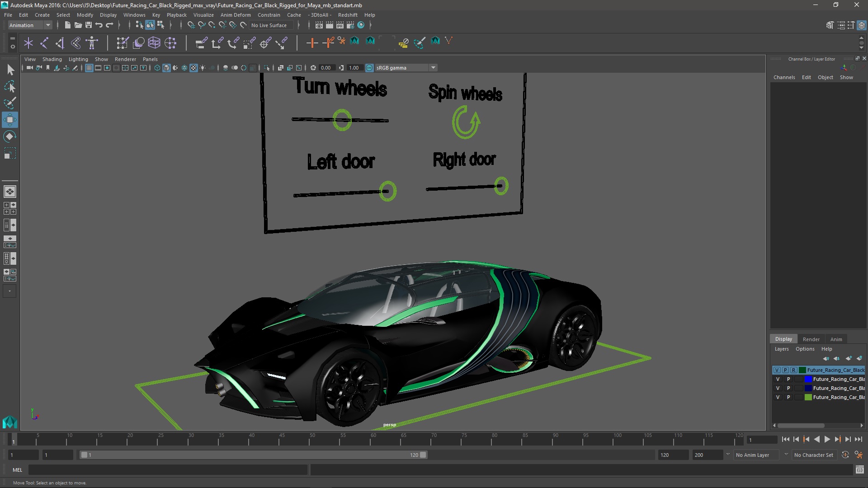Open Channels menu in Channel Box
Image resolution: width=868 pixels, height=488 pixels.
(784, 77)
